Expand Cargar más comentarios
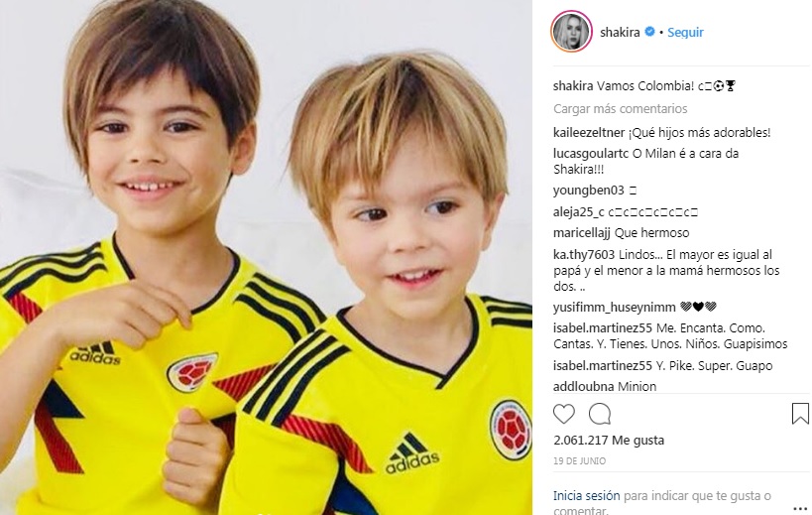 (x=620, y=109)
